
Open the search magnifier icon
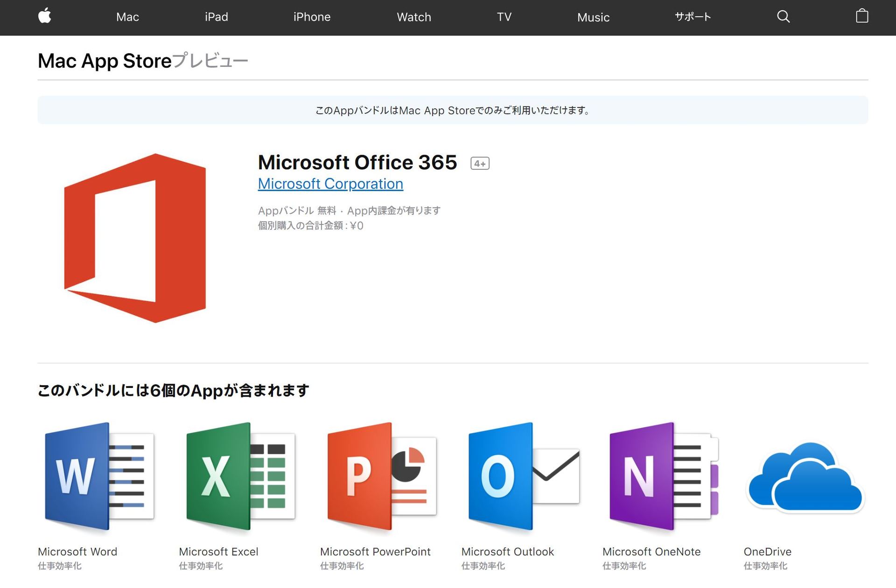pyautogui.click(x=783, y=17)
